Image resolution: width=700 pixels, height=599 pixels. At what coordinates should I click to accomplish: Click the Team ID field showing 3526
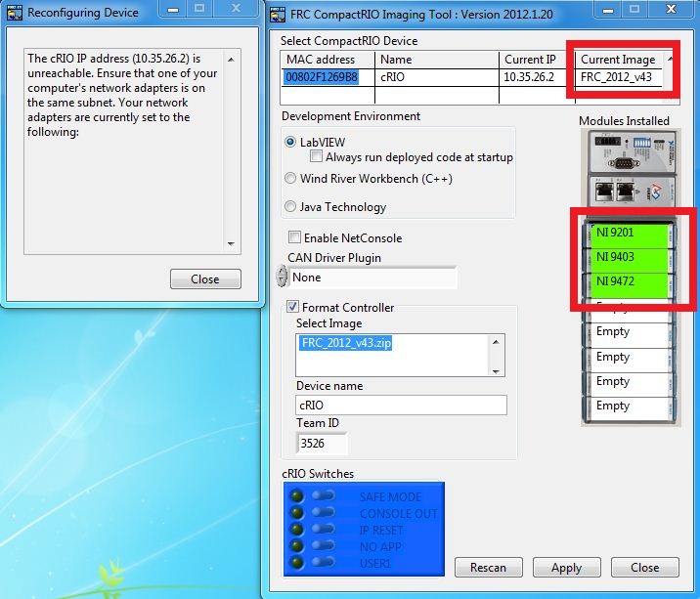[322, 444]
